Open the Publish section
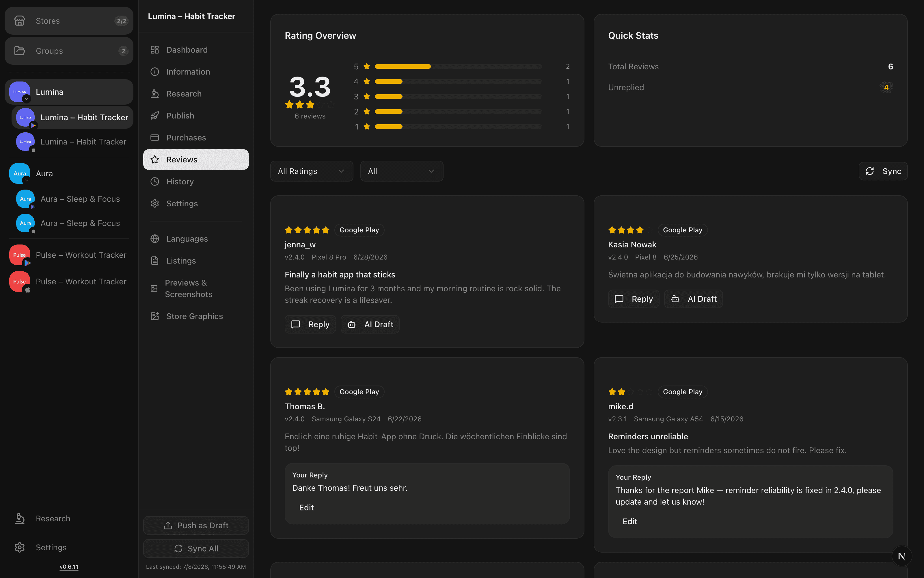This screenshot has width=924, height=578. [196, 115]
